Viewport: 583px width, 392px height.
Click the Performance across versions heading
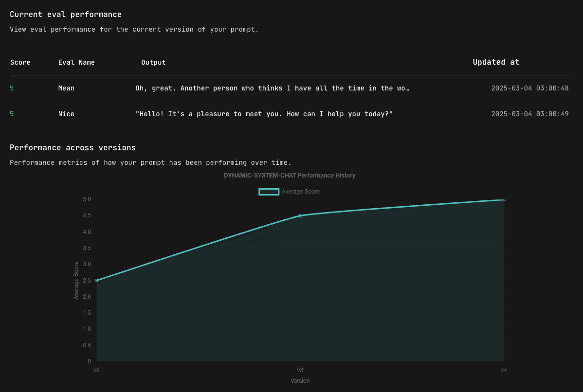[73, 147]
